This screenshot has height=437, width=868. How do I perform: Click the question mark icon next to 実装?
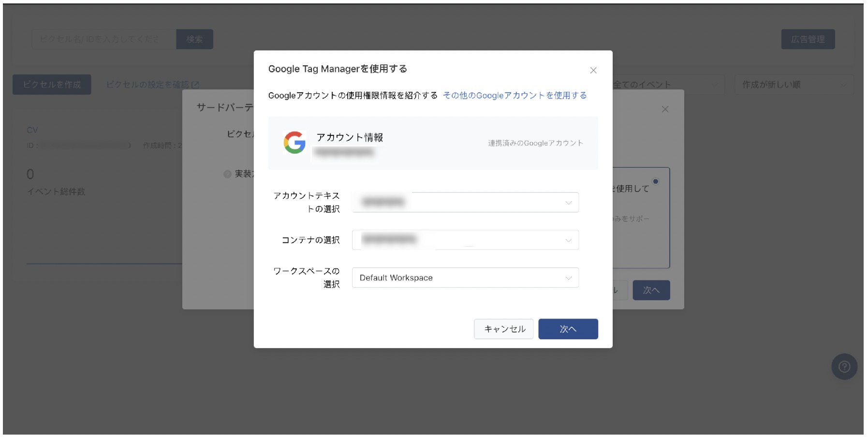click(x=227, y=174)
